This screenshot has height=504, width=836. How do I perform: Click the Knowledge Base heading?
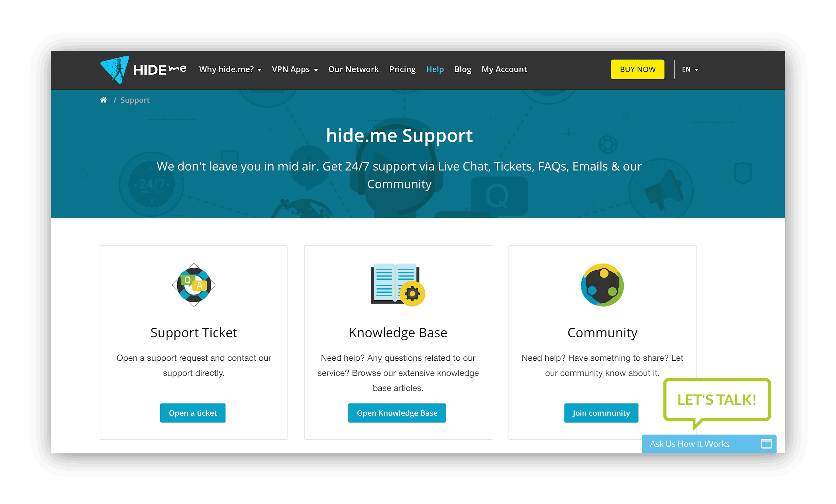398,333
